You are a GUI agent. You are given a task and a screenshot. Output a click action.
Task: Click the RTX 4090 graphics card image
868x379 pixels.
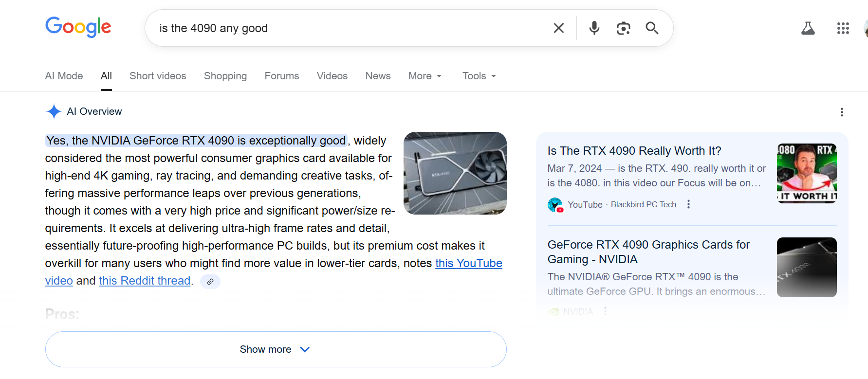tap(455, 173)
